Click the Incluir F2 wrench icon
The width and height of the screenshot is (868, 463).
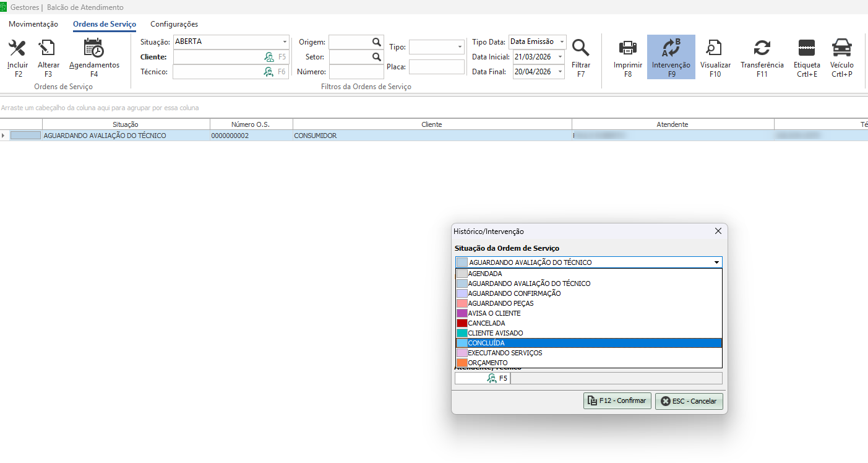17,48
